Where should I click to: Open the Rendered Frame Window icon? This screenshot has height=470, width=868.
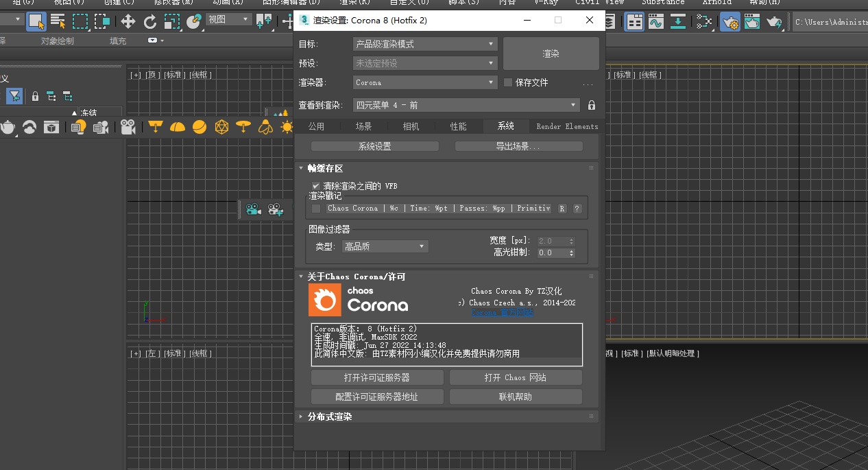[x=752, y=22]
